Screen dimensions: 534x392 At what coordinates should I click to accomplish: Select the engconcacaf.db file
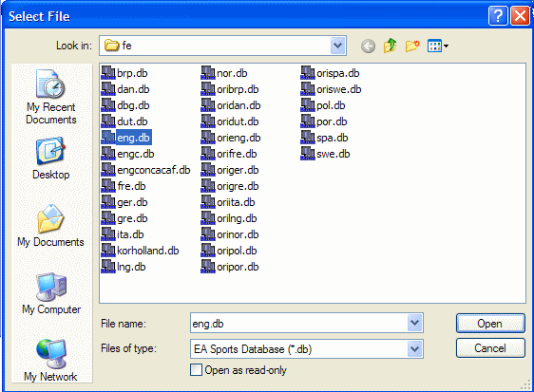pyautogui.click(x=145, y=170)
